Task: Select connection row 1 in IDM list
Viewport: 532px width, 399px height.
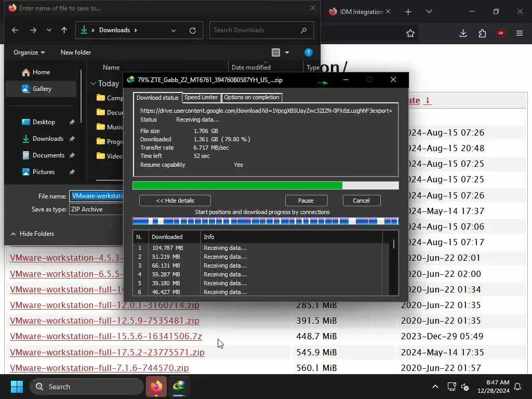Action: coord(258,248)
